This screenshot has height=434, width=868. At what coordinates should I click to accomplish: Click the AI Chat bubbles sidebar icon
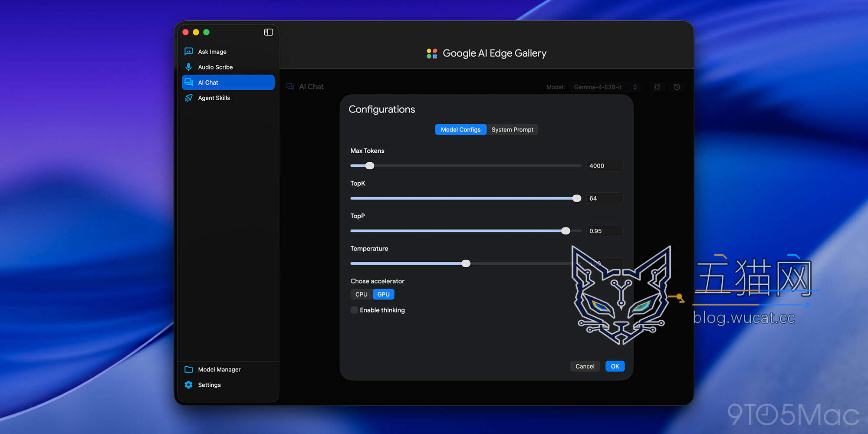click(x=188, y=82)
